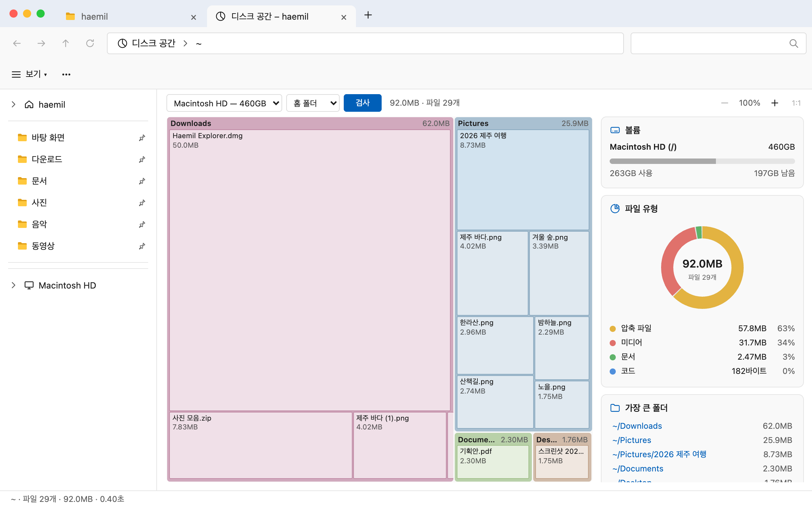Unpin the 문서 folder
812x508 pixels.
coord(142,181)
